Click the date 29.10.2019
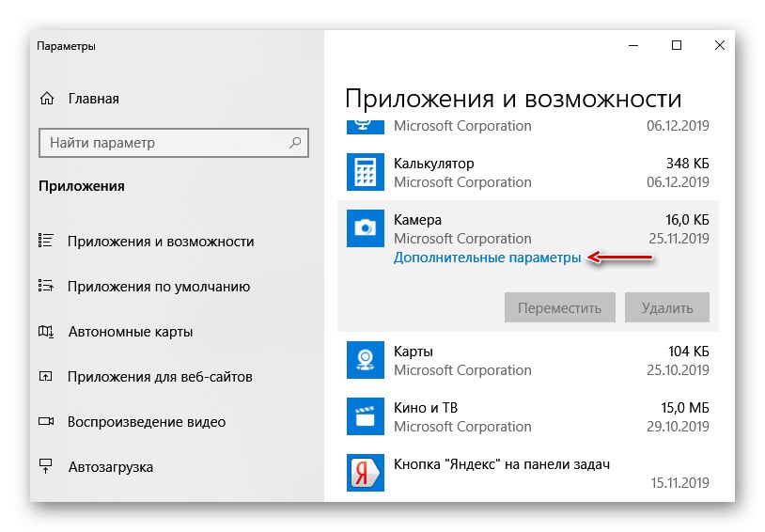 pos(678,427)
